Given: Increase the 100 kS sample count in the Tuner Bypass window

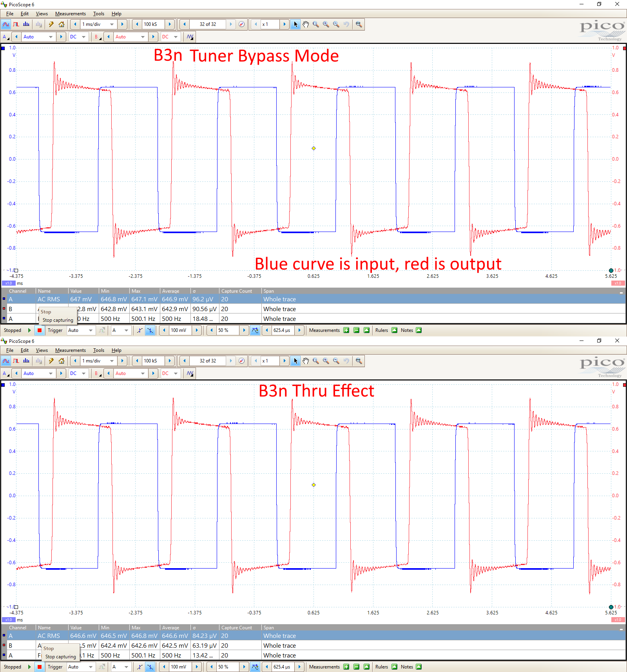Looking at the screenshot, I should pyautogui.click(x=170, y=24).
